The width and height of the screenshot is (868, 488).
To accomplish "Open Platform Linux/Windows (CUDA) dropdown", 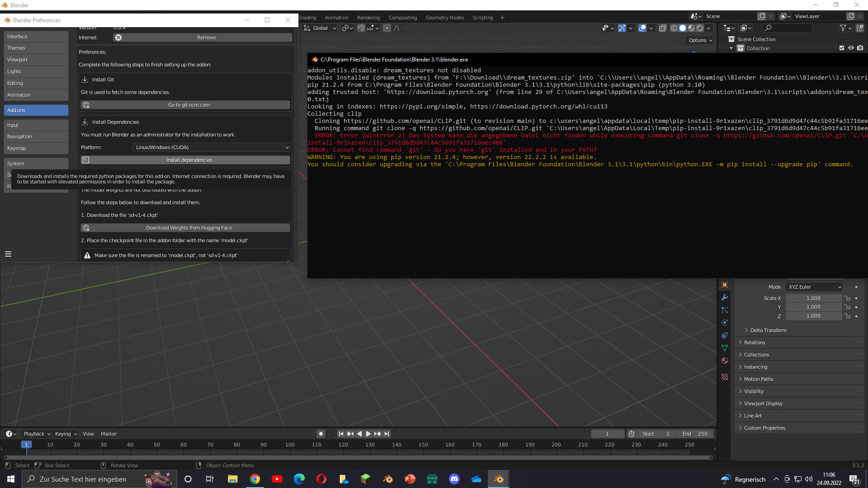I will pos(211,147).
